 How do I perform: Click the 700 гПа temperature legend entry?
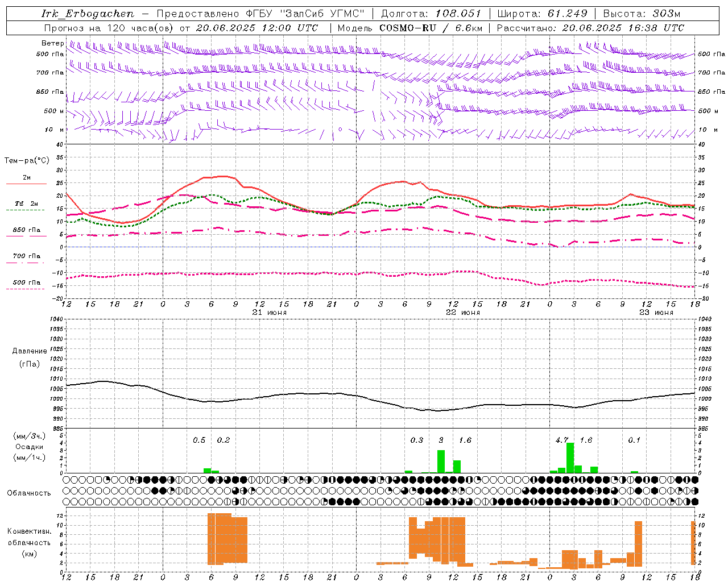27,256
